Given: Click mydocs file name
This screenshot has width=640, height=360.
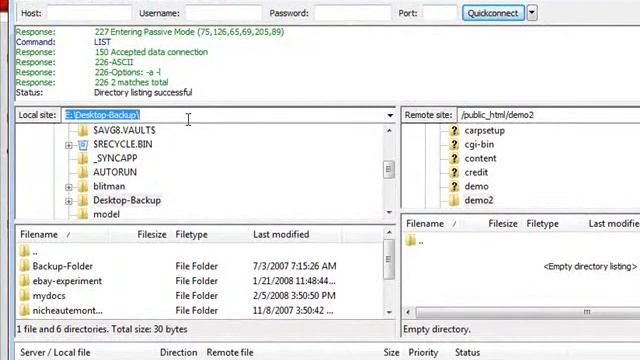Looking at the screenshot, I should click(49, 296).
